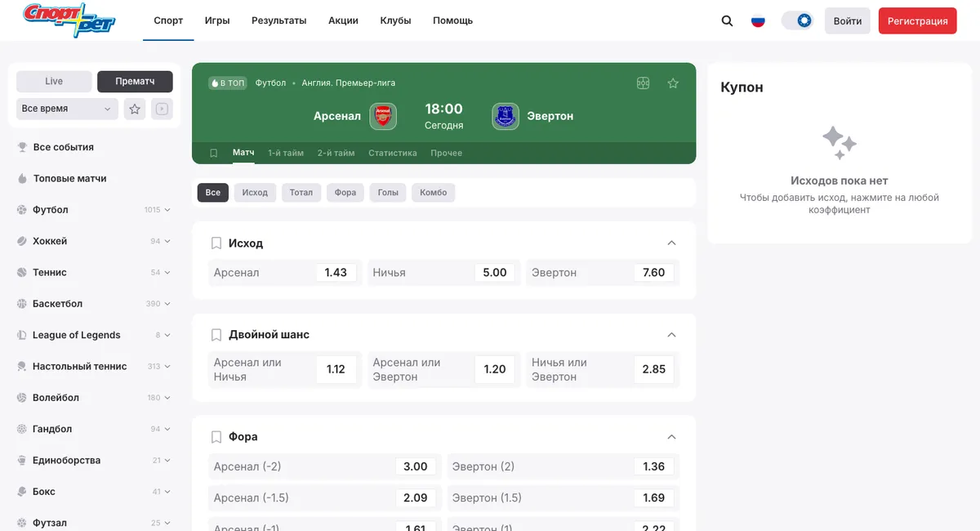The height and width of the screenshot is (531, 980).
Task: Switch to the 1-й тайм tab
Action: point(286,153)
